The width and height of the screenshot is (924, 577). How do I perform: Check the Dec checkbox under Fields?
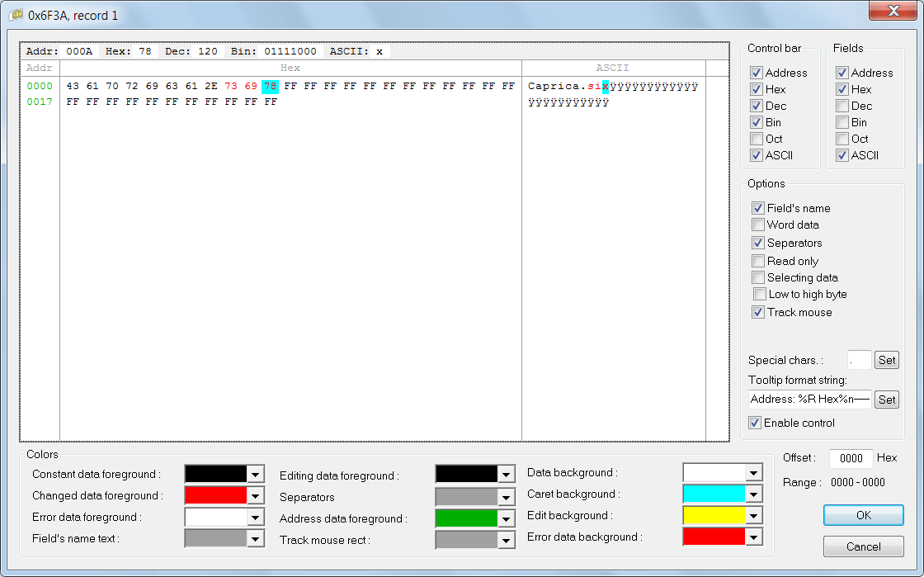(841, 106)
